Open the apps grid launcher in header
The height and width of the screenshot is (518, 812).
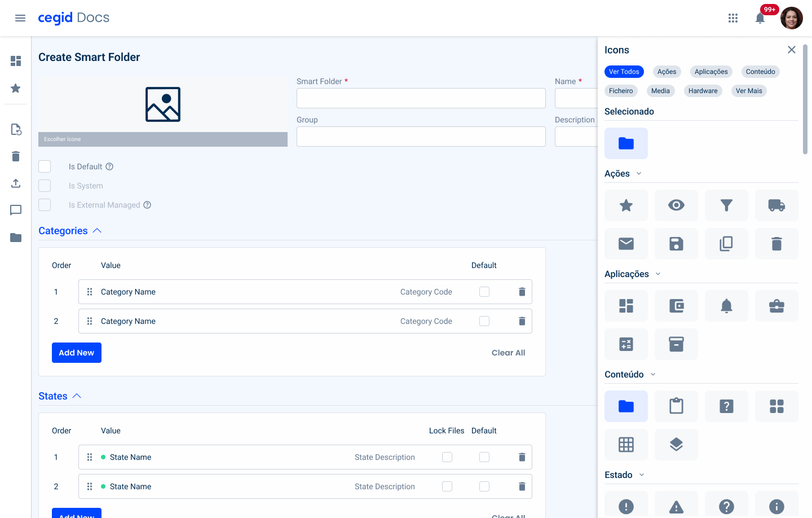click(x=733, y=18)
